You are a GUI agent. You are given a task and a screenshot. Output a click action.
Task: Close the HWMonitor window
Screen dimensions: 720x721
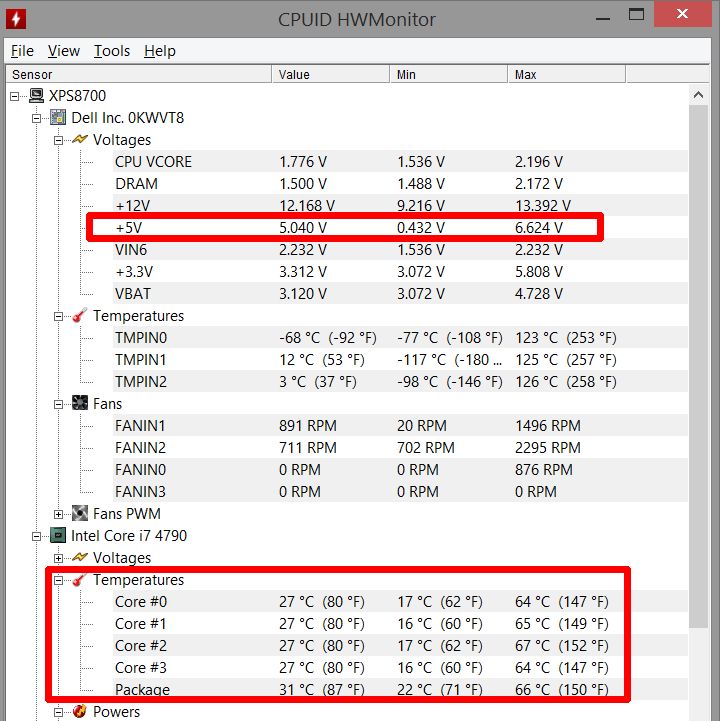(682, 14)
